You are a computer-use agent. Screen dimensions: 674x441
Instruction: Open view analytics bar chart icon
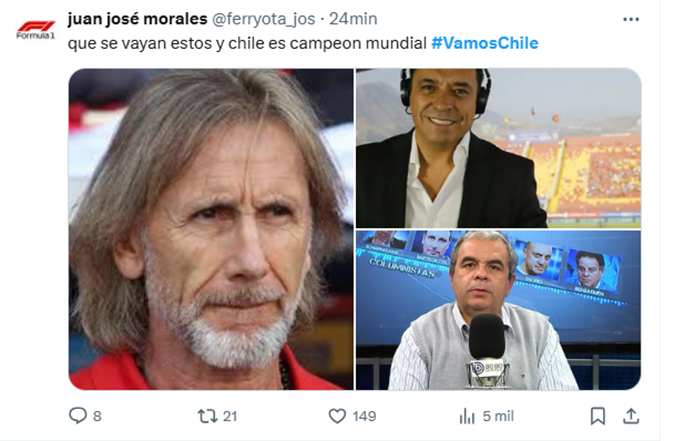pyautogui.click(x=467, y=416)
